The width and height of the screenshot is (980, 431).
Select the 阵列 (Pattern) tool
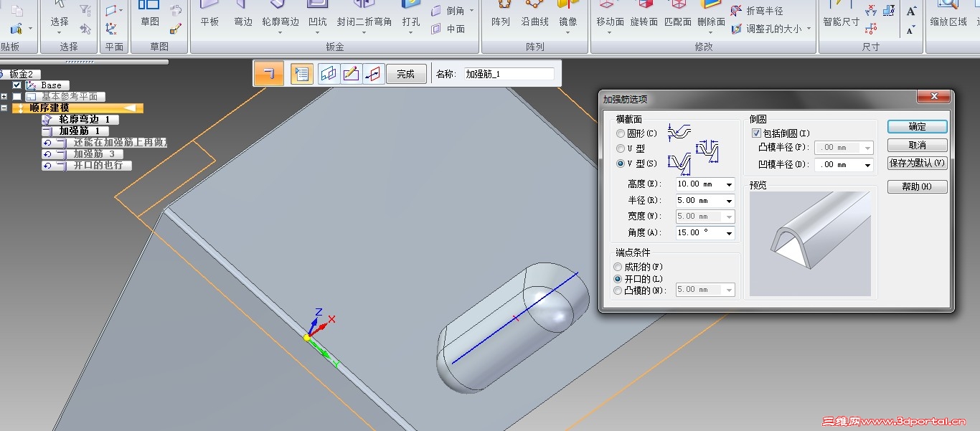click(x=501, y=14)
